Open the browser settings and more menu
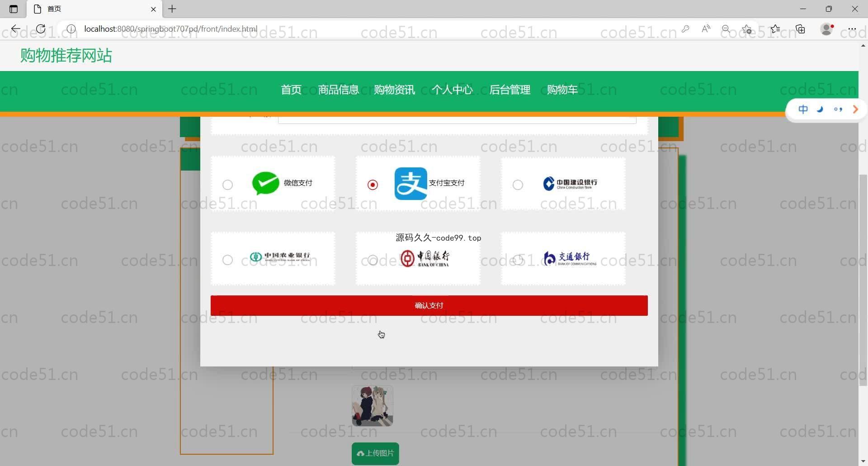Image resolution: width=868 pixels, height=466 pixels. [852, 29]
